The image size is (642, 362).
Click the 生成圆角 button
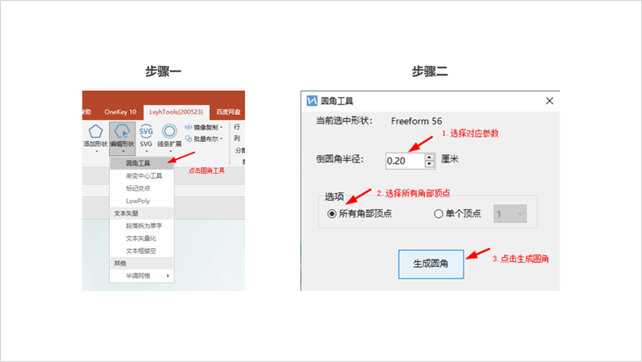click(431, 264)
